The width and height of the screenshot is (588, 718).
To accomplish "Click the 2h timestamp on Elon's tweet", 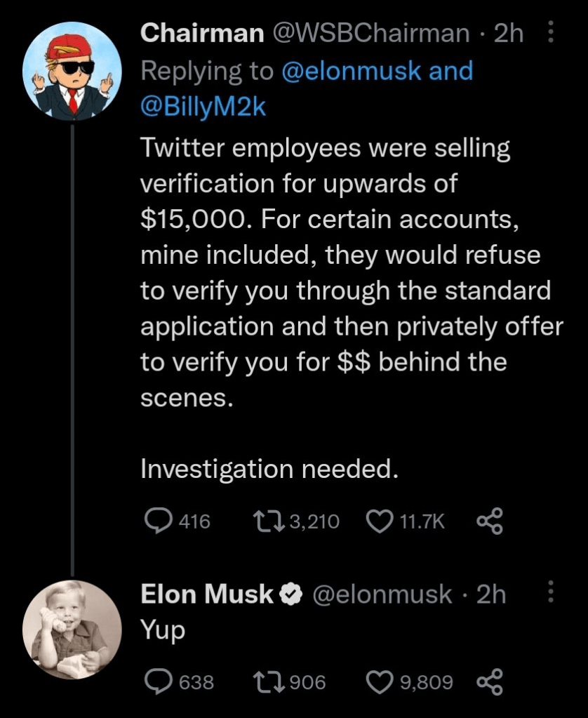I will coord(491,594).
